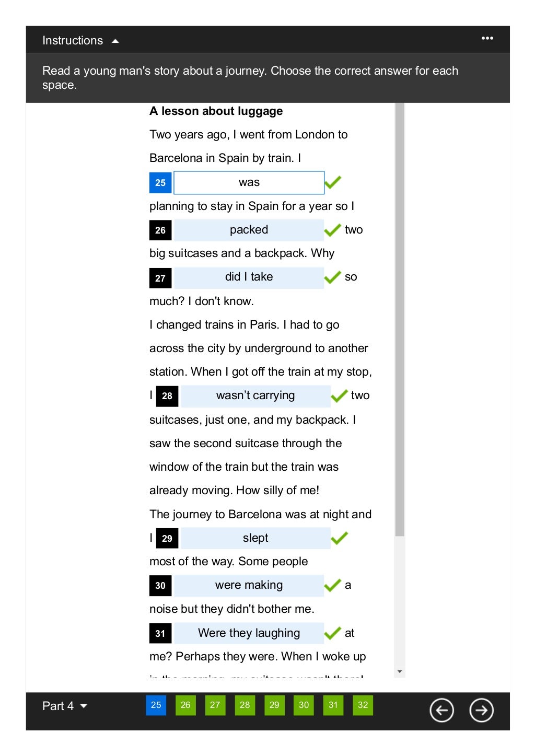
Task: Go to next question with right arrow
Action: coord(481,710)
